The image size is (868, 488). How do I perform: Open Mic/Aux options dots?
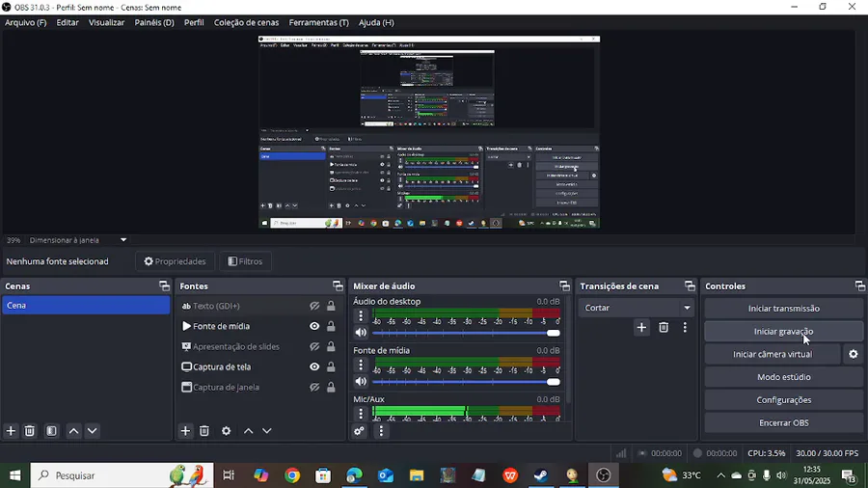tap(361, 413)
